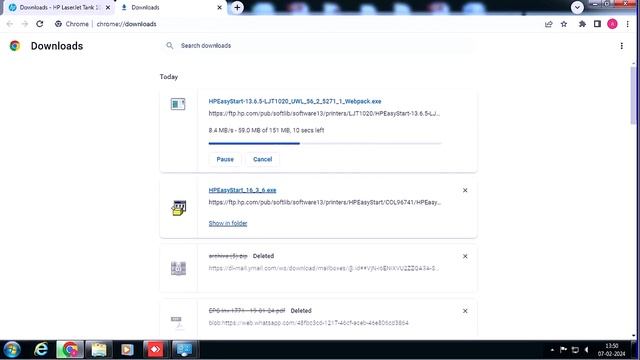The width and height of the screenshot is (640, 360).
Task: Open the Extensions puzzle icon
Action: (582, 24)
